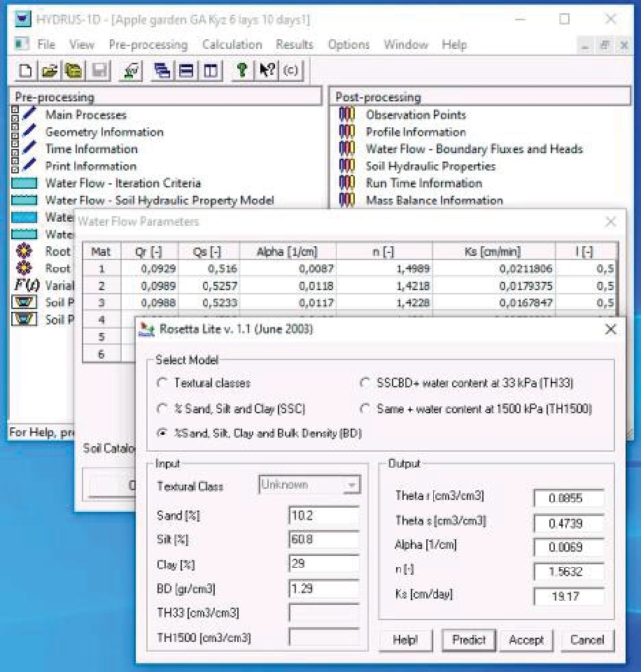Open the Project Manager toolbar icon
Image resolution: width=641 pixels, height=672 pixels.
73,71
